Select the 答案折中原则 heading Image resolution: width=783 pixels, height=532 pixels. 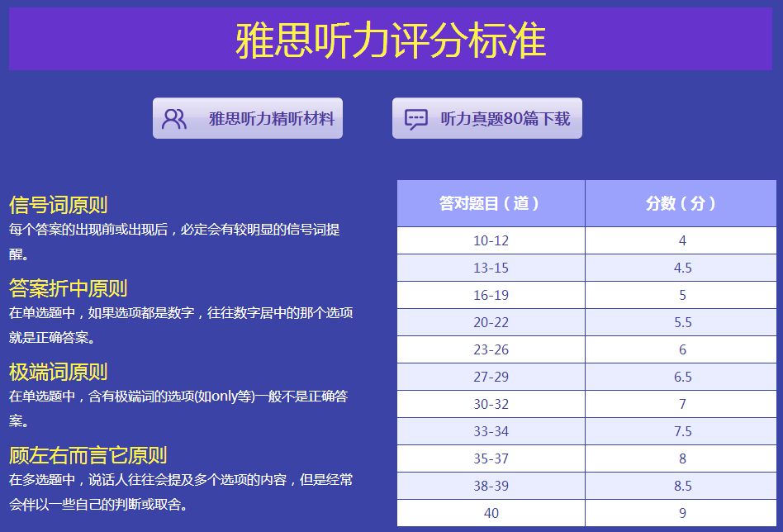[x=69, y=288]
